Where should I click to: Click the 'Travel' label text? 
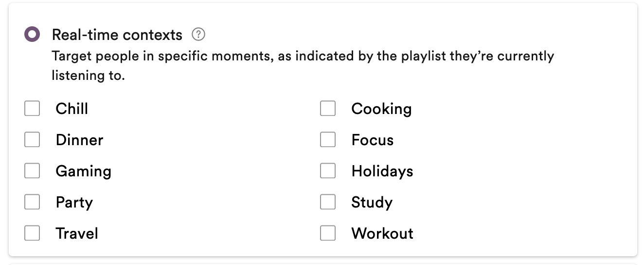click(x=77, y=233)
